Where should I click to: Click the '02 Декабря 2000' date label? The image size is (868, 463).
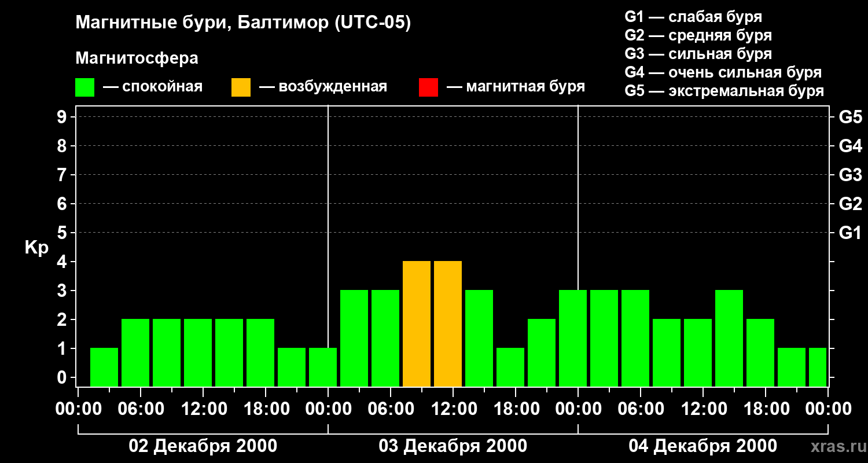203,446
